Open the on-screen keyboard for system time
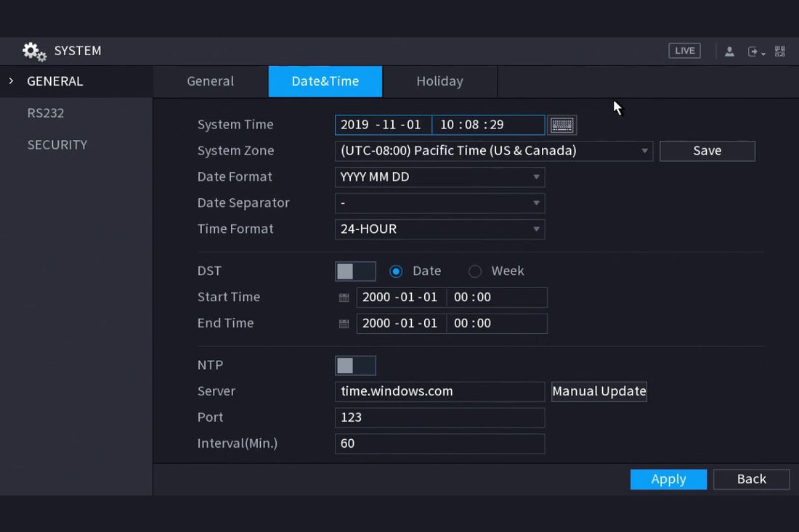This screenshot has width=799, height=532. (x=561, y=124)
